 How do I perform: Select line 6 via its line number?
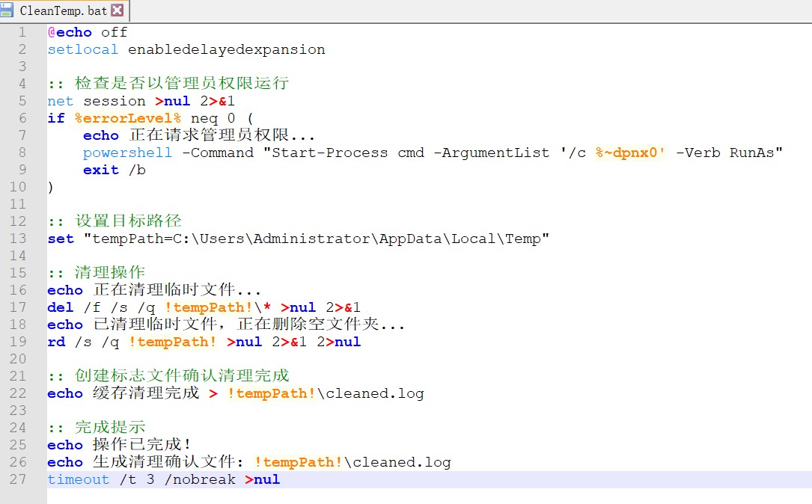22,118
